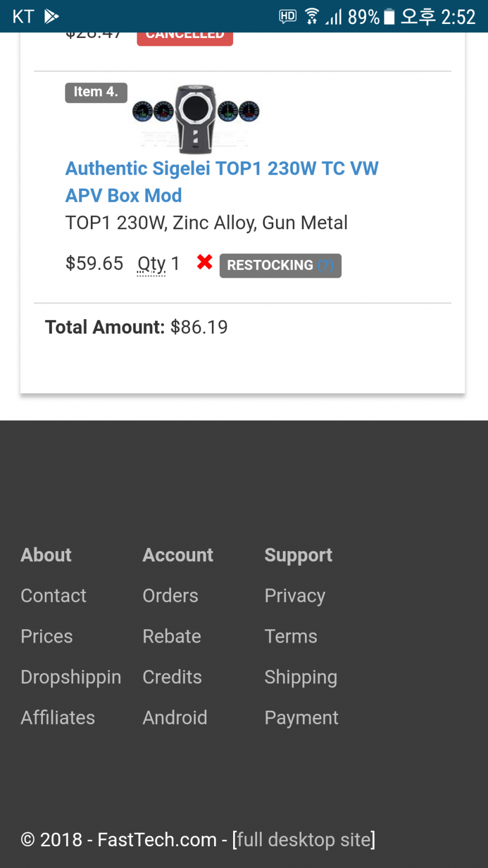This screenshot has height=868, width=488.
Task: Tap the red X cancel icon
Action: point(205,262)
